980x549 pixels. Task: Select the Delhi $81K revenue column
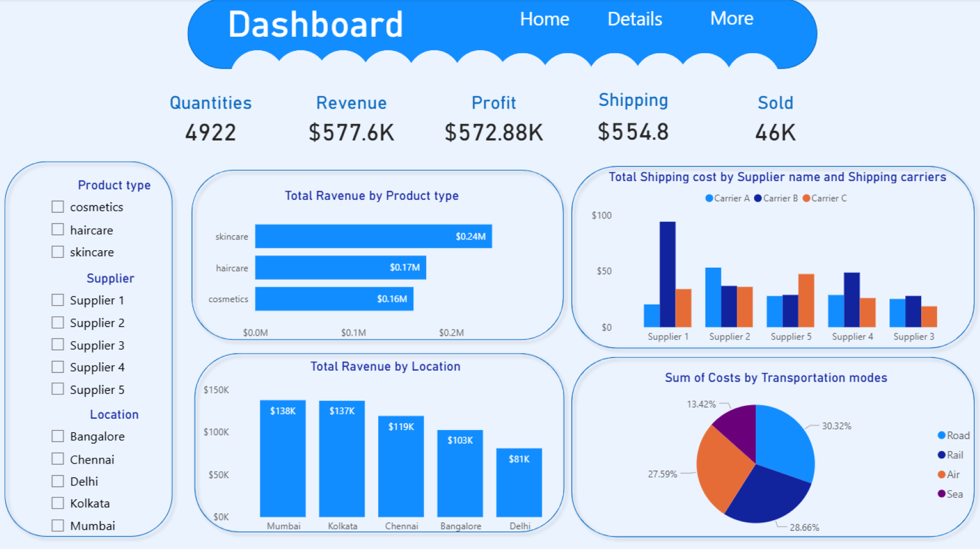click(x=519, y=483)
